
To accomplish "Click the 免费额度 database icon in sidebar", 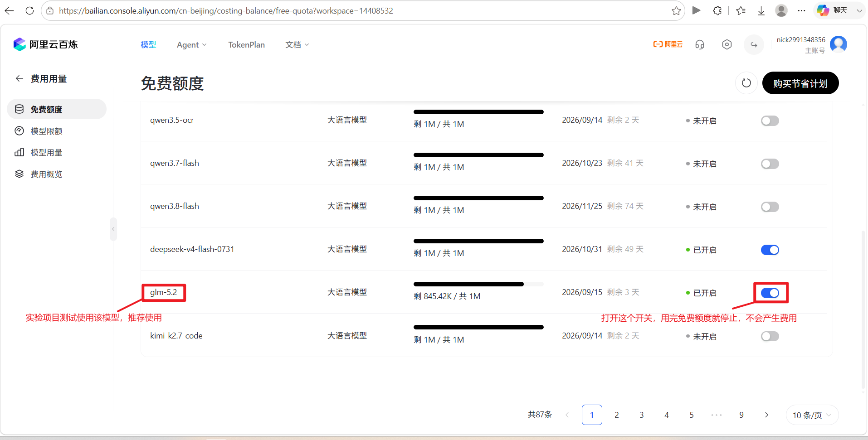I will tap(19, 109).
